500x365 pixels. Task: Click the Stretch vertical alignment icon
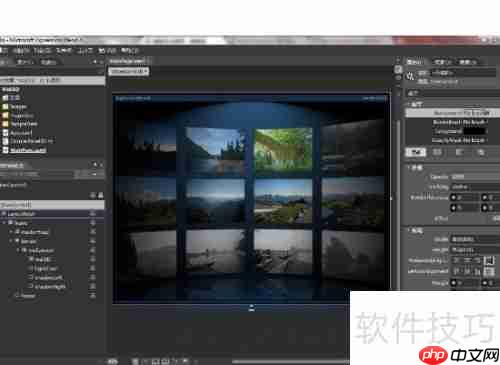coord(489,272)
